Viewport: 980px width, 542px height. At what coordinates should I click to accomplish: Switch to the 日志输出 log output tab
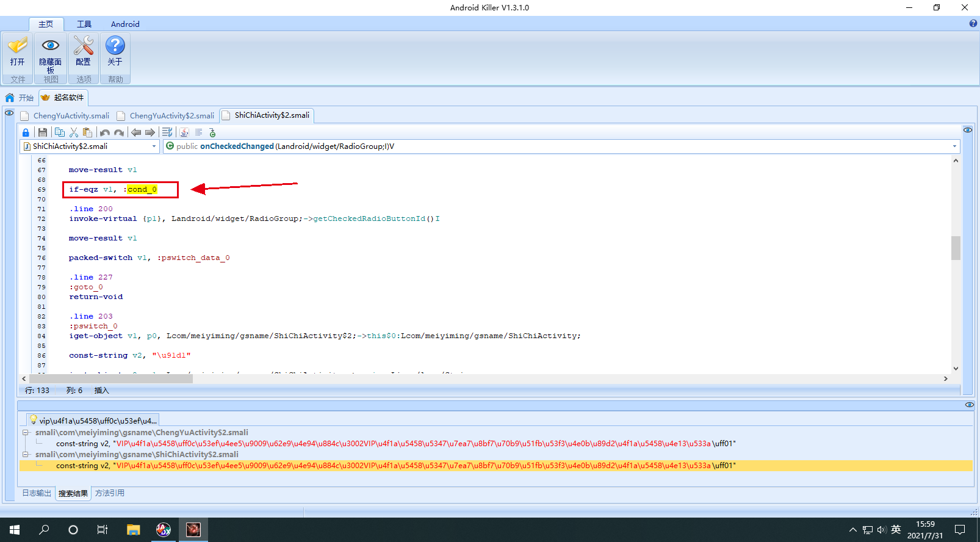[37, 493]
